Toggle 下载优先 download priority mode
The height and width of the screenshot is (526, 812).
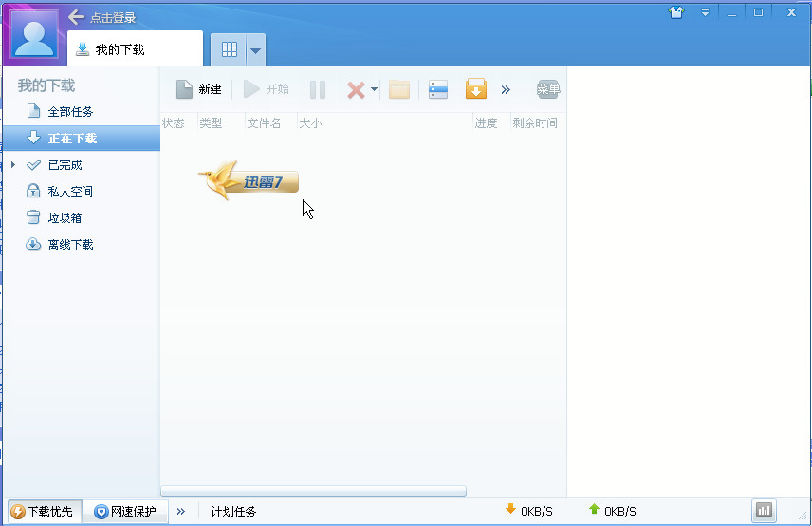coord(45,512)
